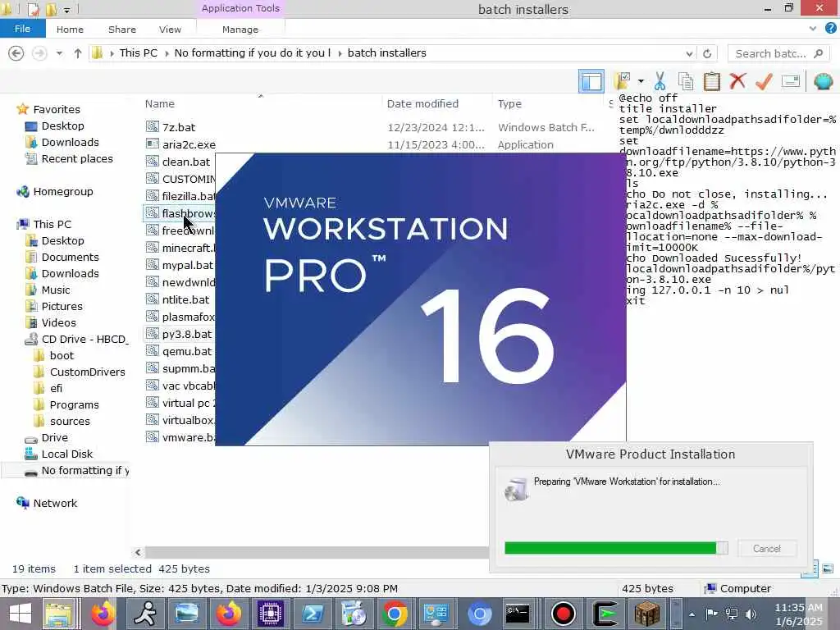Sort files by the Type column
Screen dimensions: 840x630
coord(509,103)
